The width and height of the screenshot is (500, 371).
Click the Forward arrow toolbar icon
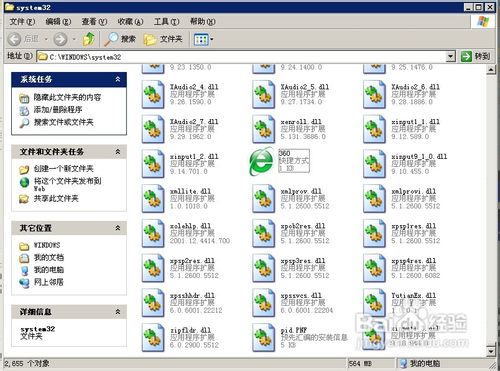[60, 39]
